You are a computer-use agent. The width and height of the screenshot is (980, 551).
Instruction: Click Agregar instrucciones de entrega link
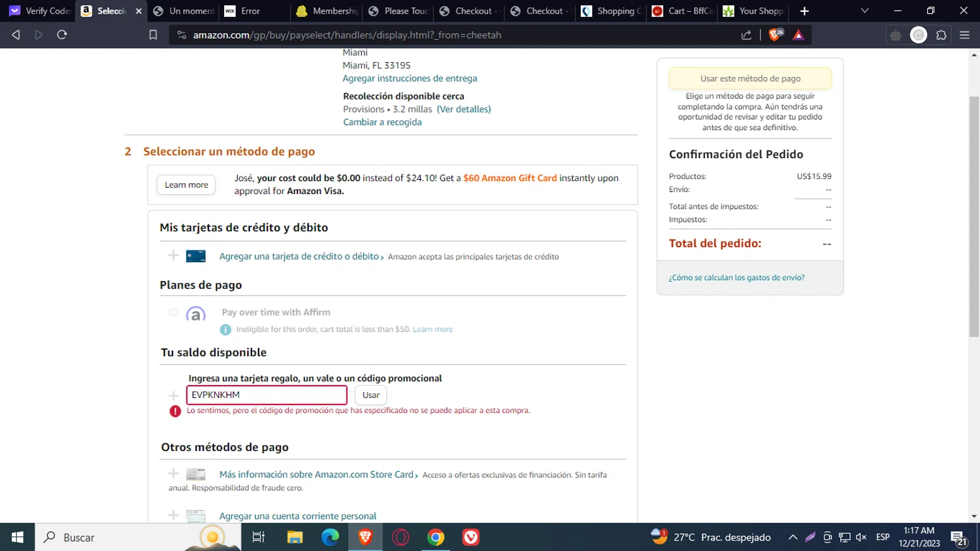(410, 78)
